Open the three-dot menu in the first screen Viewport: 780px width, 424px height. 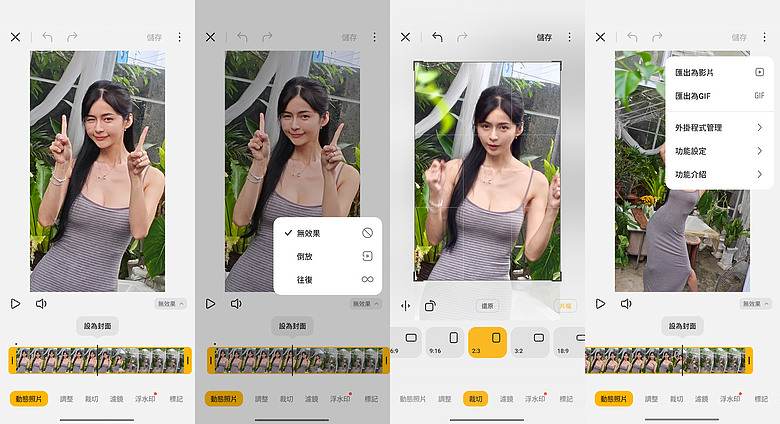pos(180,37)
